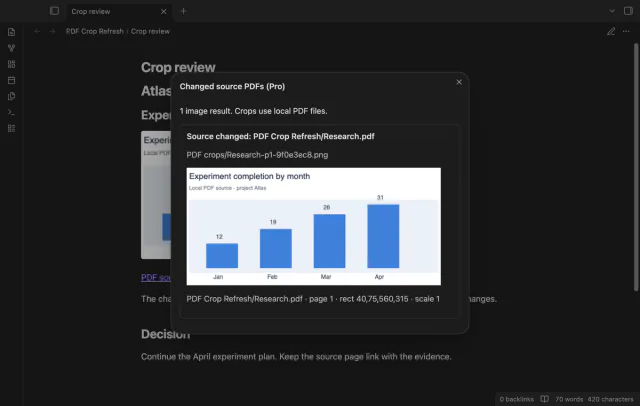
Task: Click the '1 image result' summary text
Action: (x=253, y=111)
